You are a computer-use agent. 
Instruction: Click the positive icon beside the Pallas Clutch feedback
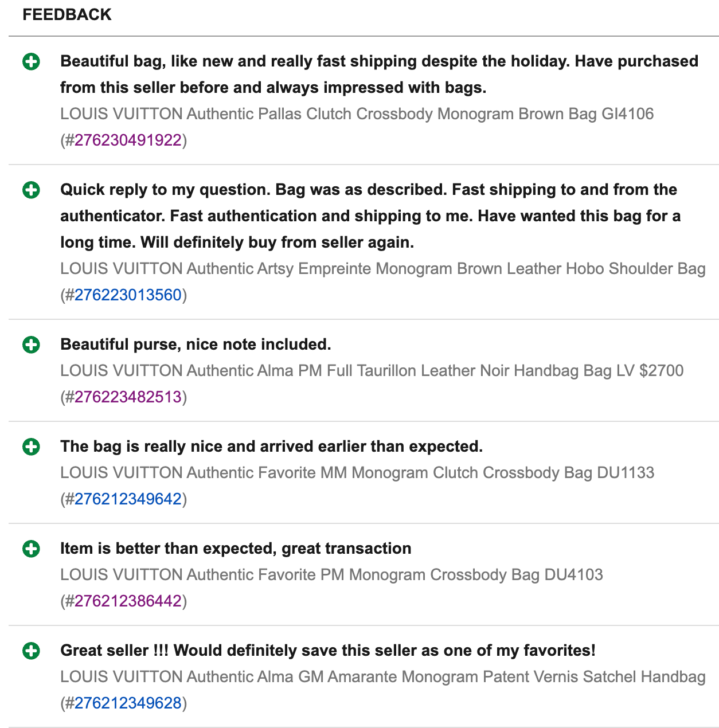point(31,61)
